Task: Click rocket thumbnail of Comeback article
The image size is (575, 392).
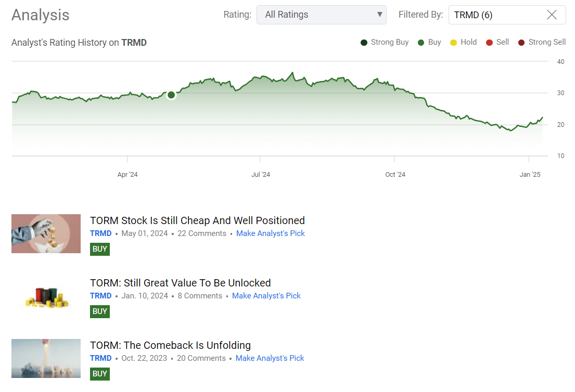Action: [46, 358]
